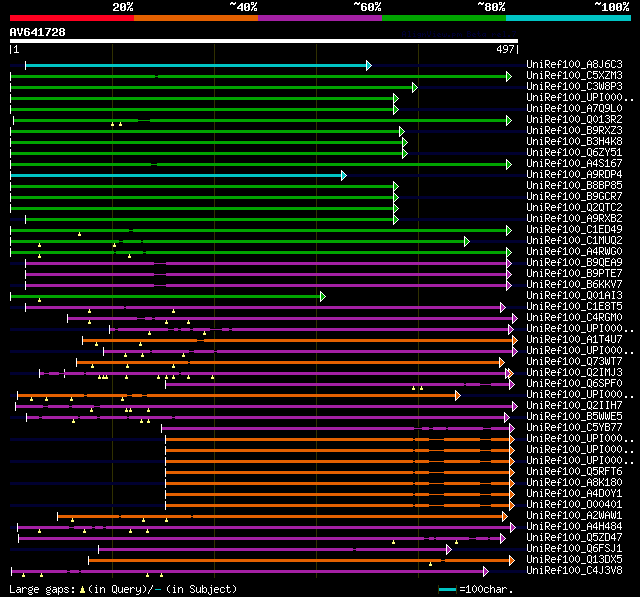Select the UniRef100_A4D0Y1 label
This screenshot has width=640, height=597.
574,494
